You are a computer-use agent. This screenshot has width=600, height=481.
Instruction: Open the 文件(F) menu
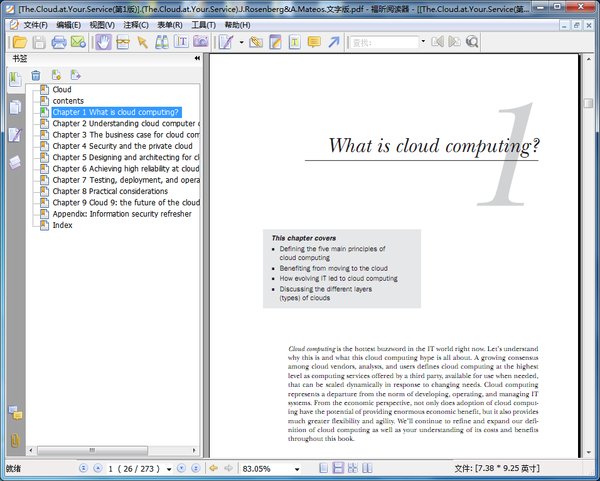35,24
